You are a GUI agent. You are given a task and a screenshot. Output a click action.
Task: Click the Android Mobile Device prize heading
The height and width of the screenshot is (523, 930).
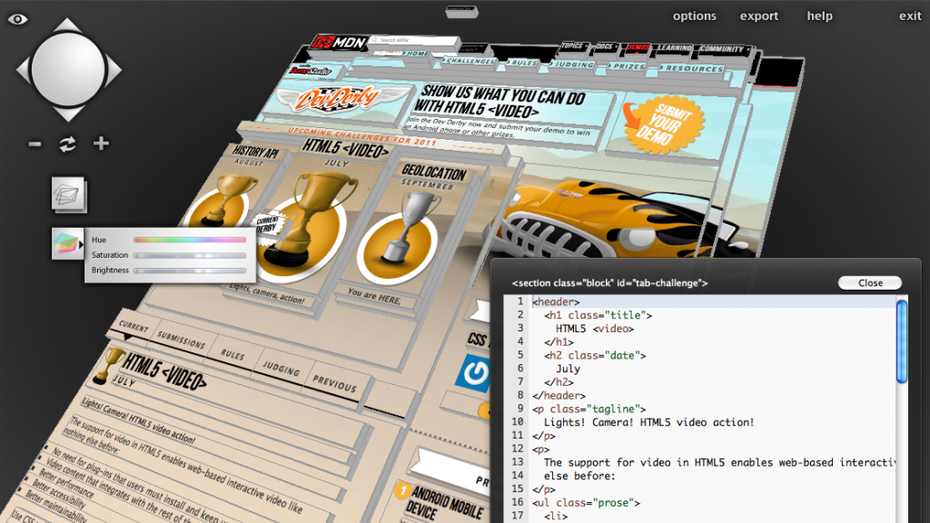(444, 504)
